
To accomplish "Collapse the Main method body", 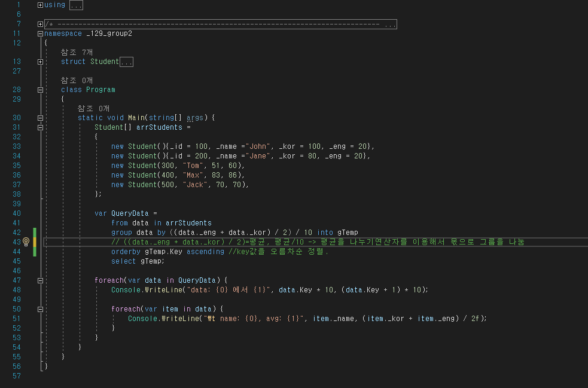I will [x=40, y=118].
